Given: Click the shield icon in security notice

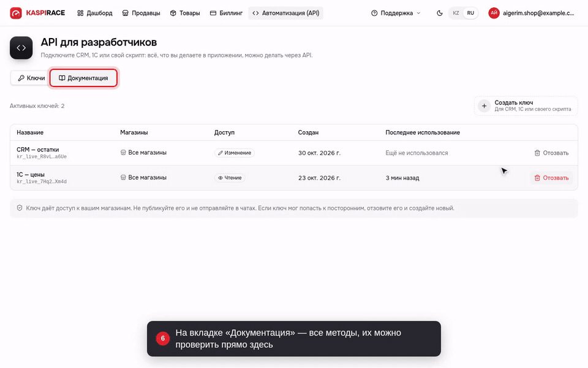Looking at the screenshot, I should 20,208.
